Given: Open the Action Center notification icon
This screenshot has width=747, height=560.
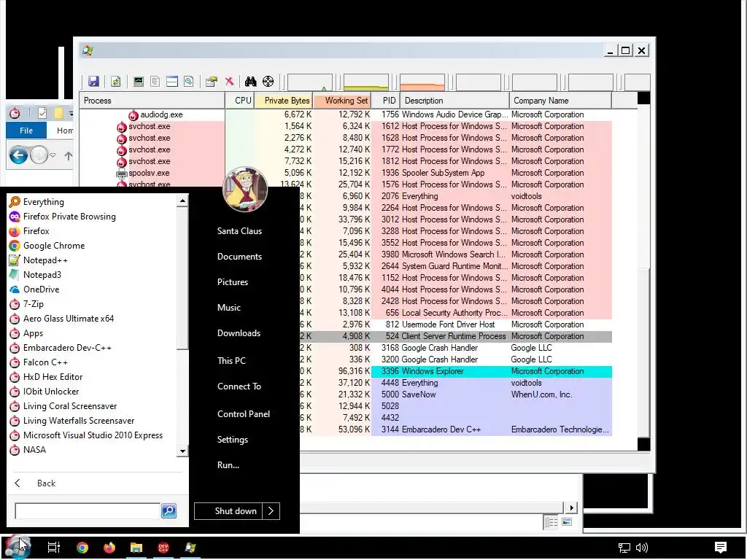Looking at the screenshot, I should [x=721, y=548].
